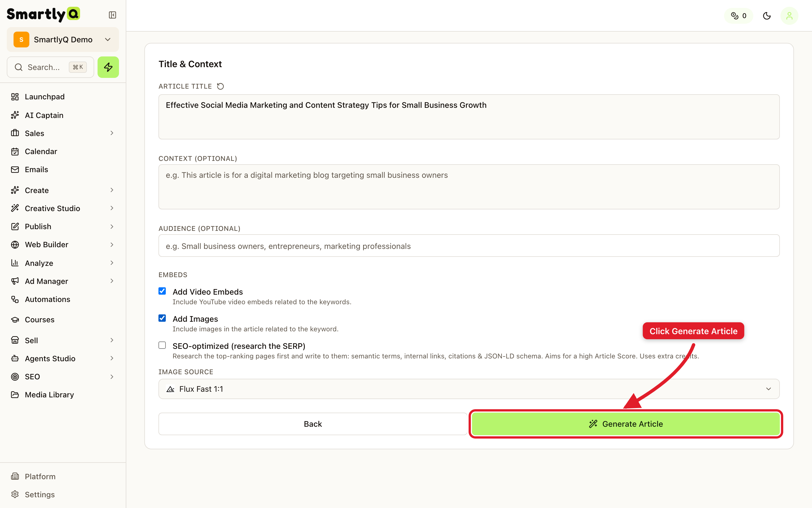The image size is (812, 508).
Task: Click the Calendar icon in sidebar
Action: (x=15, y=152)
